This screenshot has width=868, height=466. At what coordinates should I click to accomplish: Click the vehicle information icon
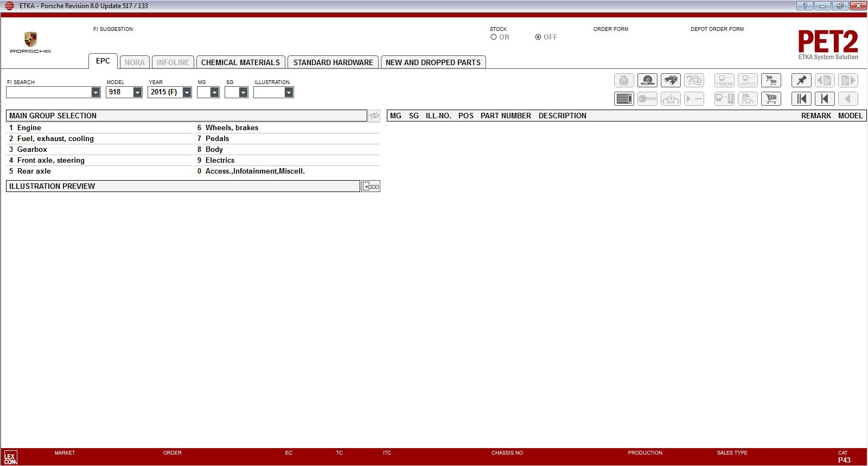pyautogui.click(x=671, y=99)
